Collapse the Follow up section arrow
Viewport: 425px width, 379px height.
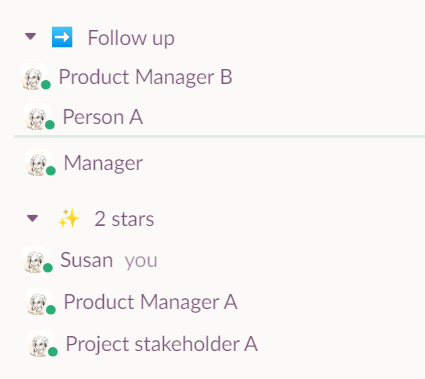click(31, 36)
